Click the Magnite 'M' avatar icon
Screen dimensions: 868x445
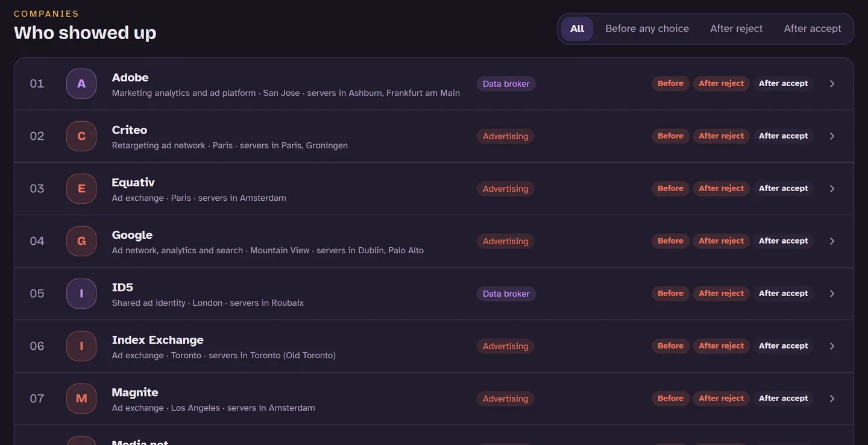[x=81, y=399]
